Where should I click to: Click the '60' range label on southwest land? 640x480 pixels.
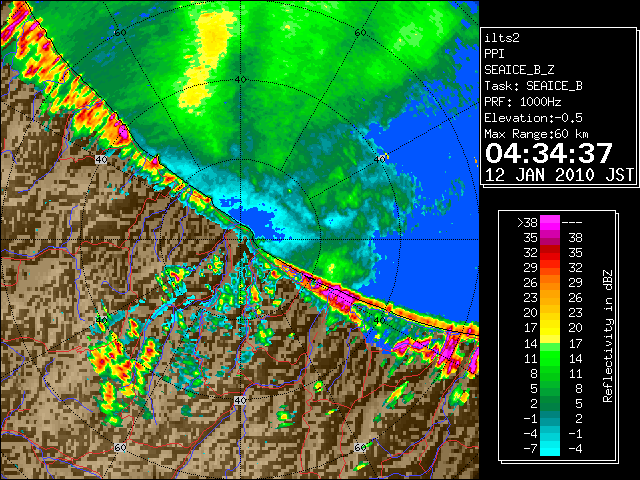pos(120,448)
